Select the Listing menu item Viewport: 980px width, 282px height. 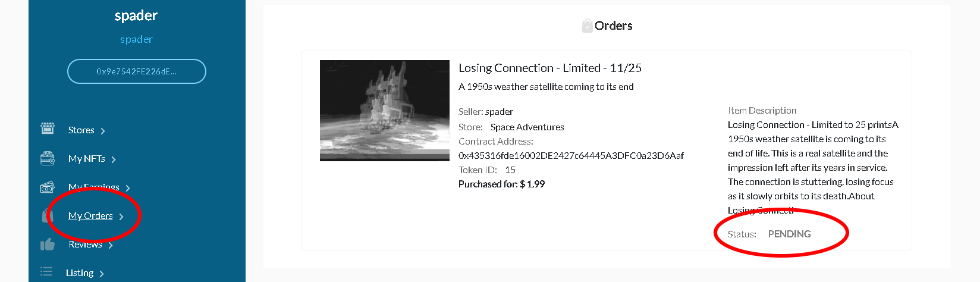[80, 272]
